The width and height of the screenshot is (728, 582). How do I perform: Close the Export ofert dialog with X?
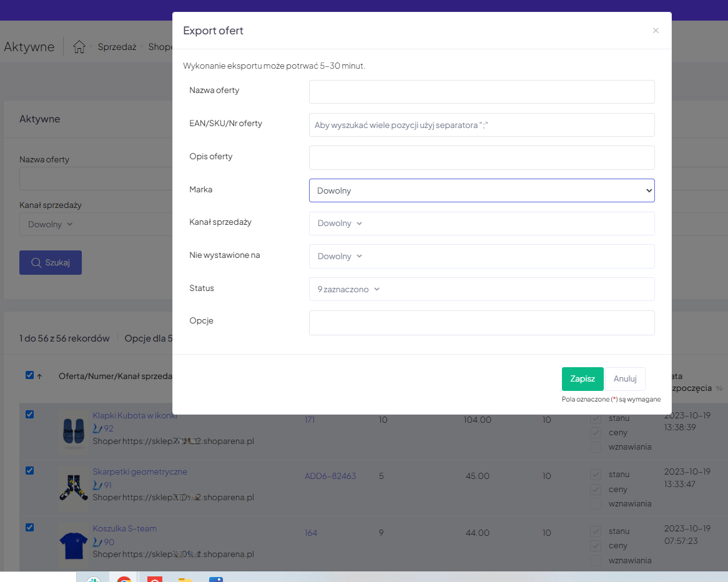[656, 31]
